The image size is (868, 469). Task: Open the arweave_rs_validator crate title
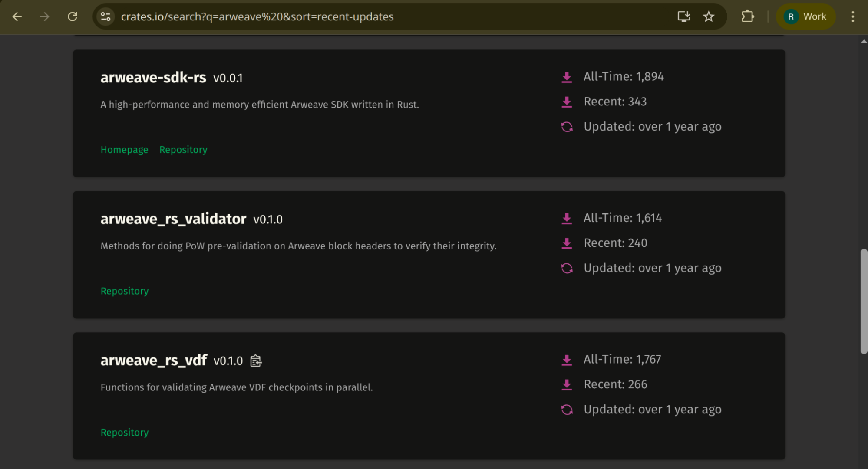click(173, 219)
